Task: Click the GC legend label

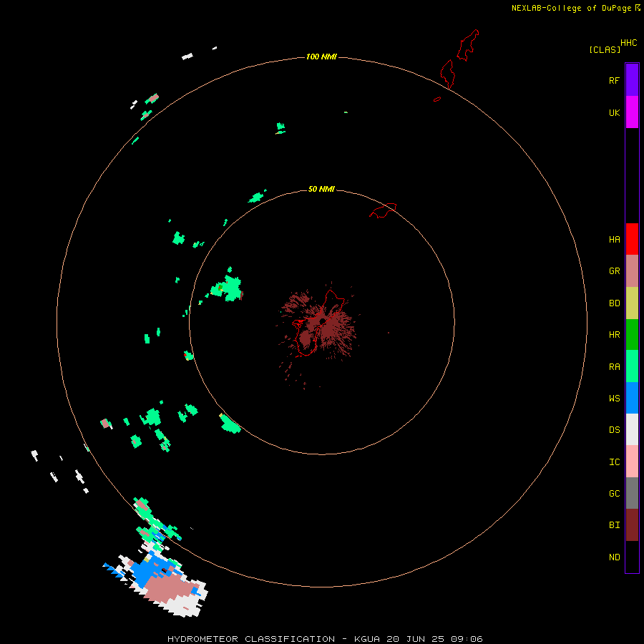Action: tap(614, 493)
